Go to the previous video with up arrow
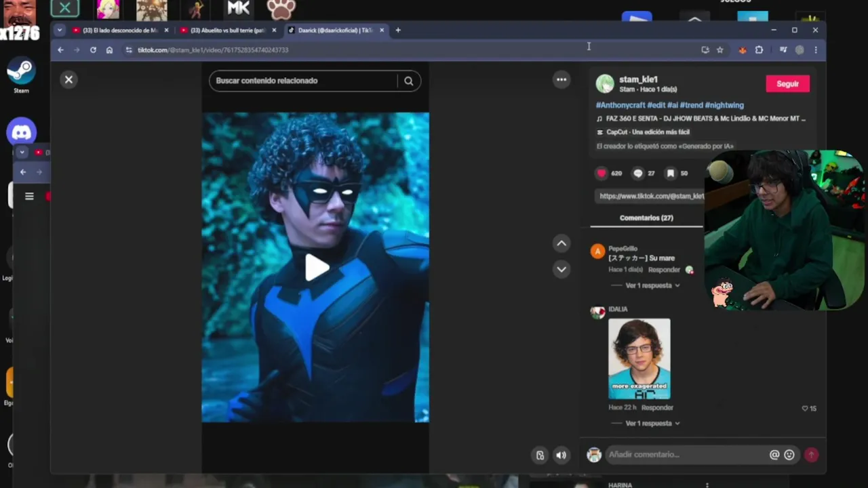Screen dimensions: 868x488 pos(561,243)
